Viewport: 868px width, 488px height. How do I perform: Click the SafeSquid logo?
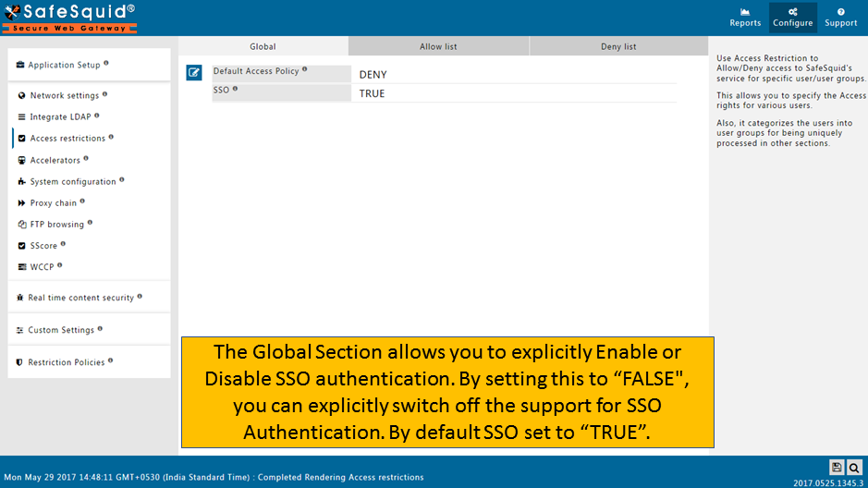[69, 18]
